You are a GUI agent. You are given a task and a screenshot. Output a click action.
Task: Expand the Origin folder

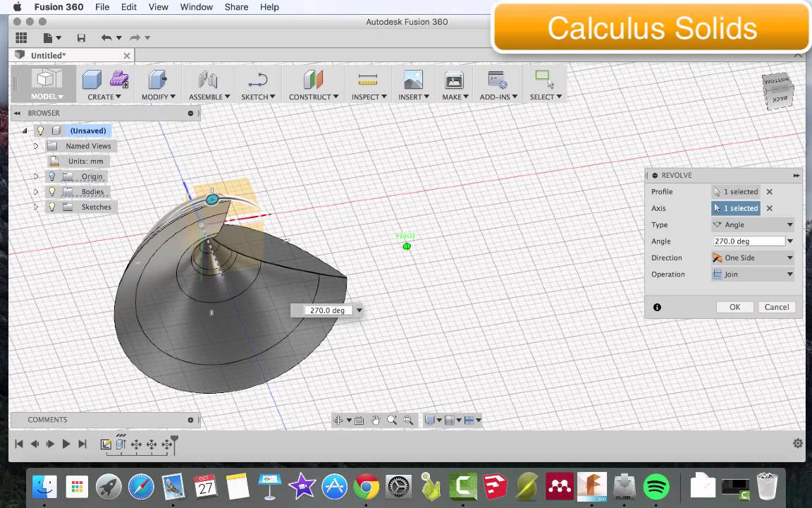[36, 176]
